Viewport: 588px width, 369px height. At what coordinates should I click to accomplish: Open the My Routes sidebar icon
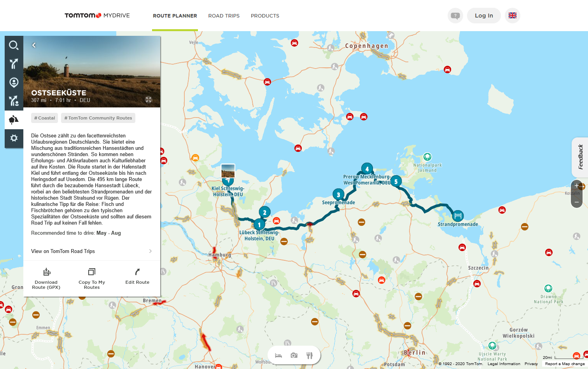[x=14, y=101]
